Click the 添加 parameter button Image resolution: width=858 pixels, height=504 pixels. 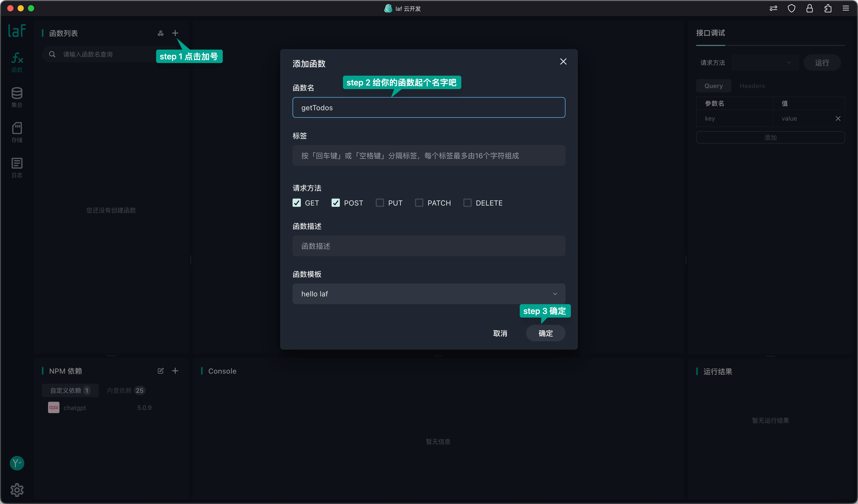770,137
